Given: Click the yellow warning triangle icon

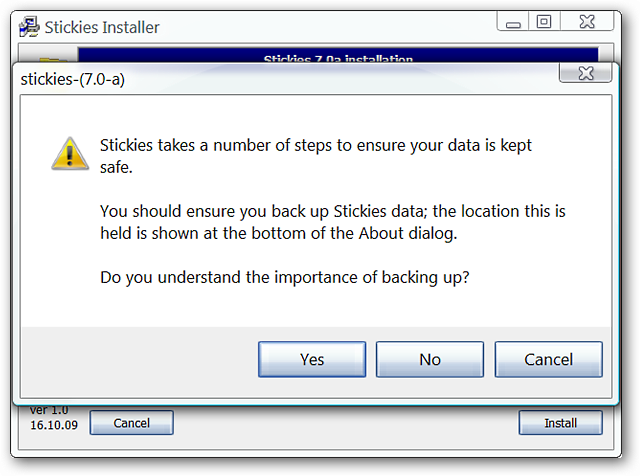Looking at the screenshot, I should (x=70, y=153).
